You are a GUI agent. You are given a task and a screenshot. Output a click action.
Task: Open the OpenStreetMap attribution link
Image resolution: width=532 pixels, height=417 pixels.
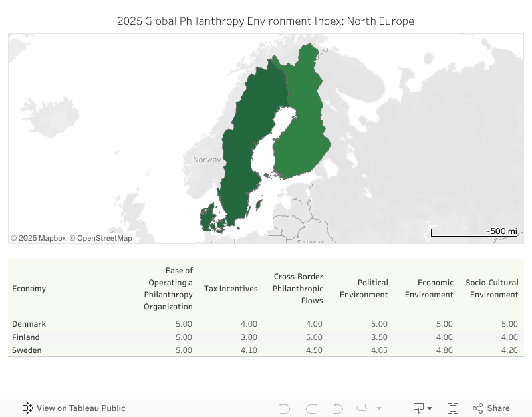pos(101,238)
